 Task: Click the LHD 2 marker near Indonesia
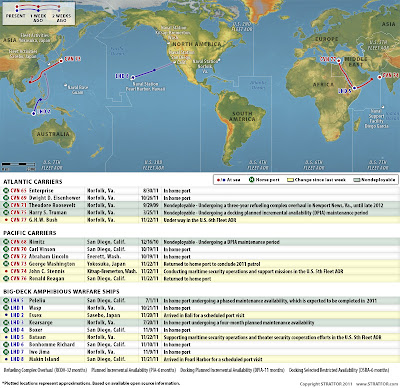(x=33, y=114)
